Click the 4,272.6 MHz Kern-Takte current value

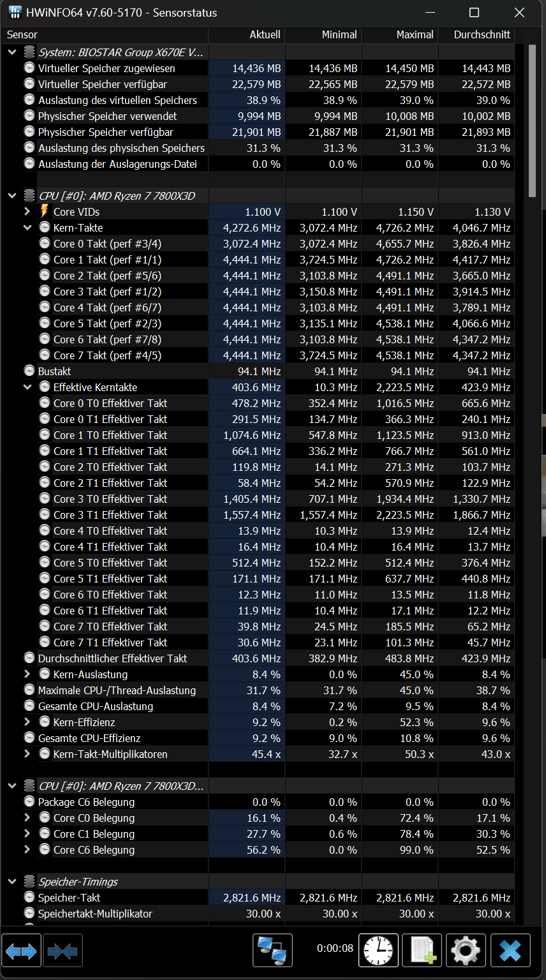click(x=252, y=227)
